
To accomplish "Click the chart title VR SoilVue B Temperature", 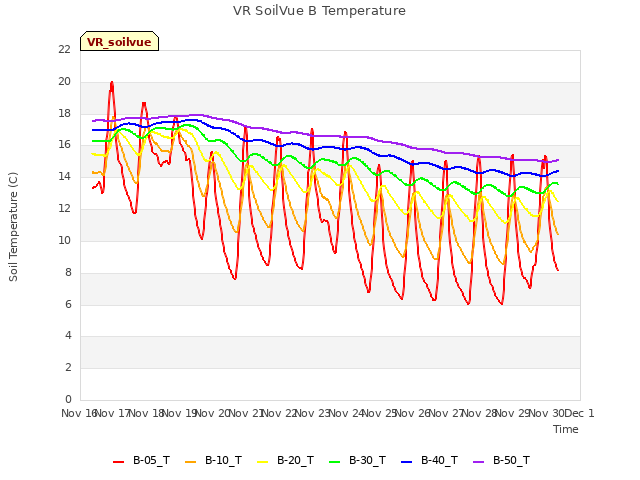I will (x=319, y=11).
